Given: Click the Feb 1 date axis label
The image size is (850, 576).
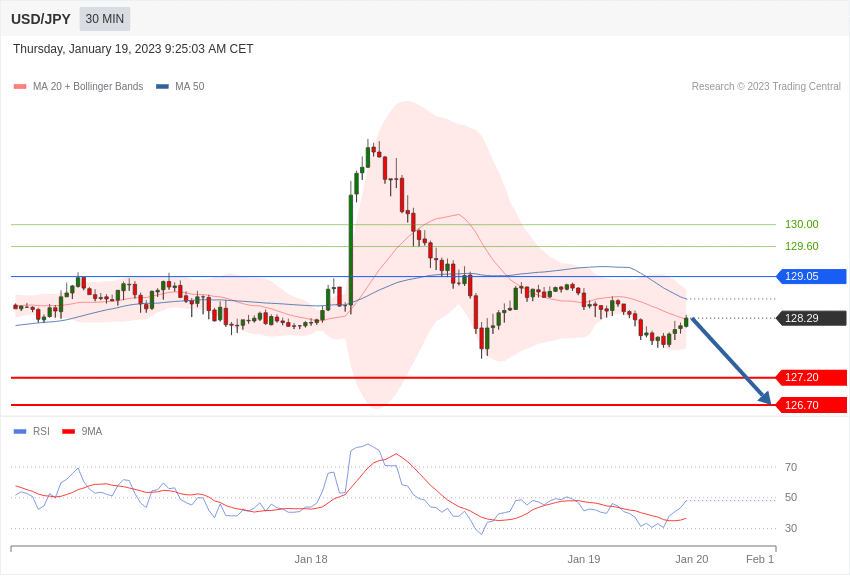Looking at the screenshot, I should 760,559.
